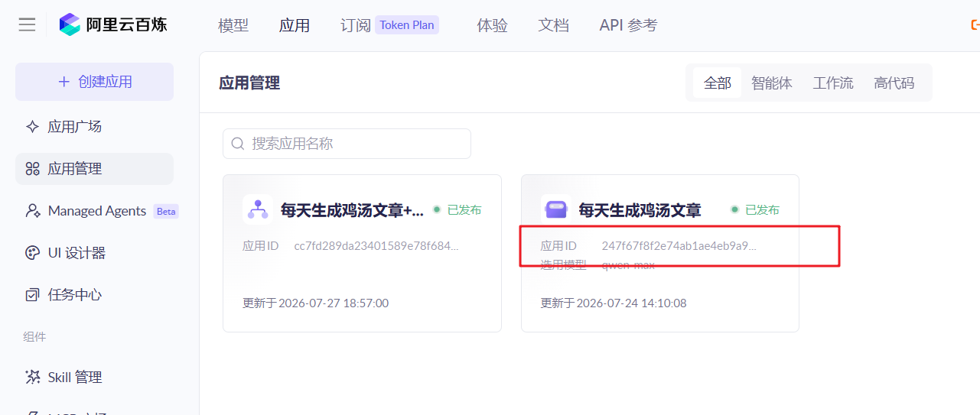Select the 高代码 filter tab
Screen dimensions: 980x415
point(894,83)
